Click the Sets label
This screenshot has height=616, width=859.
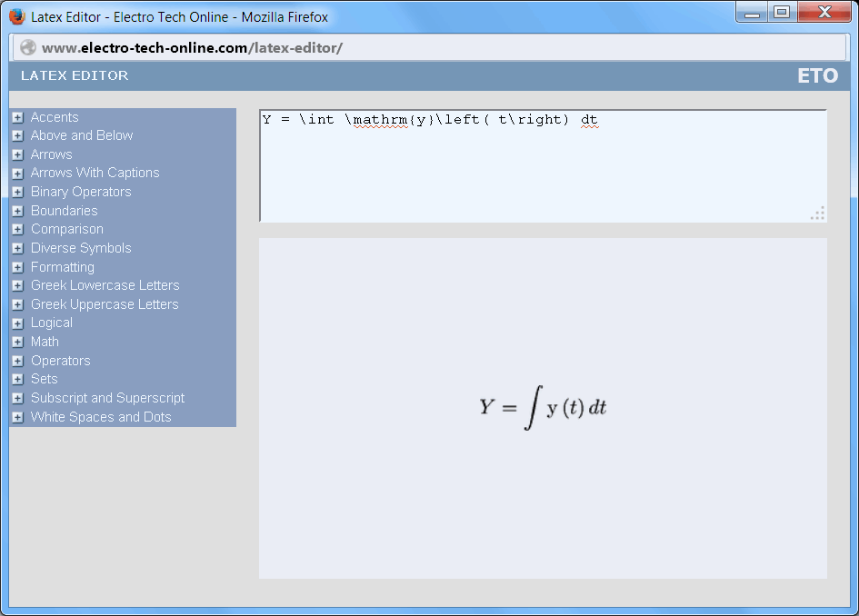pos(45,379)
